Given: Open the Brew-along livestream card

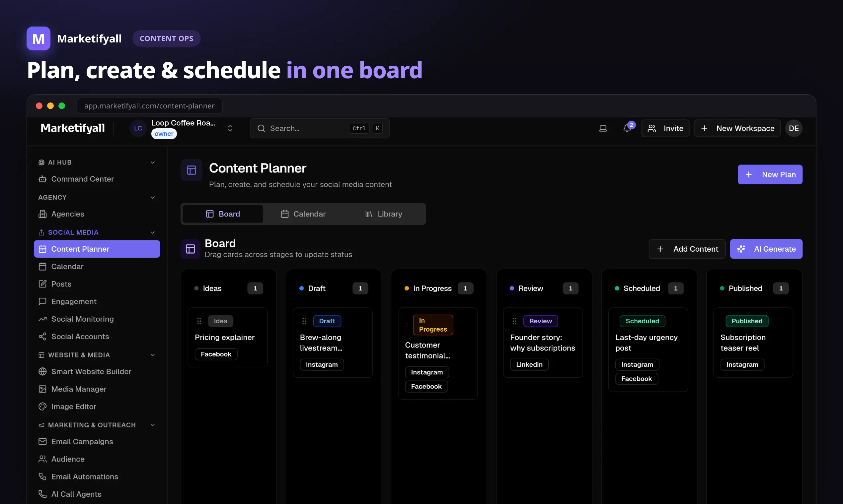Looking at the screenshot, I should pos(333,343).
